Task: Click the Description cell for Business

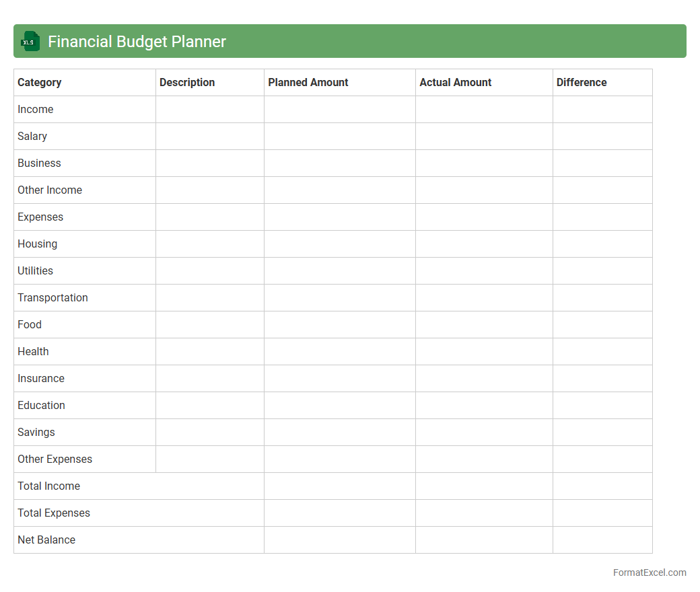Action: click(209, 163)
